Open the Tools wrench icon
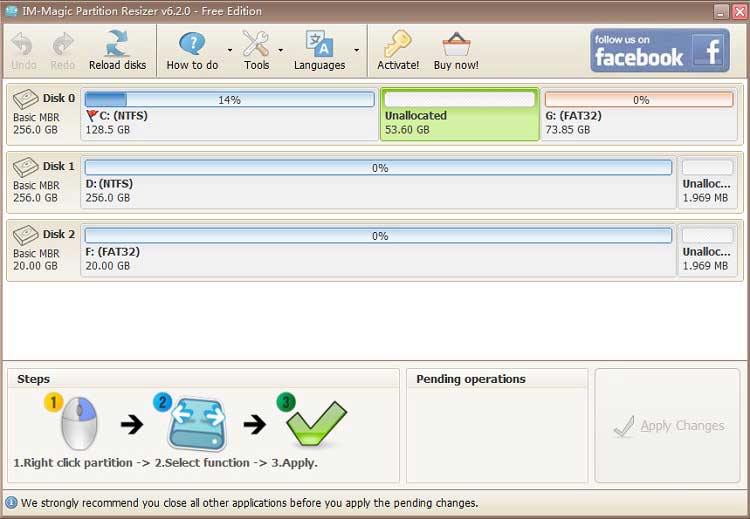The height and width of the screenshot is (519, 750). pyautogui.click(x=256, y=44)
